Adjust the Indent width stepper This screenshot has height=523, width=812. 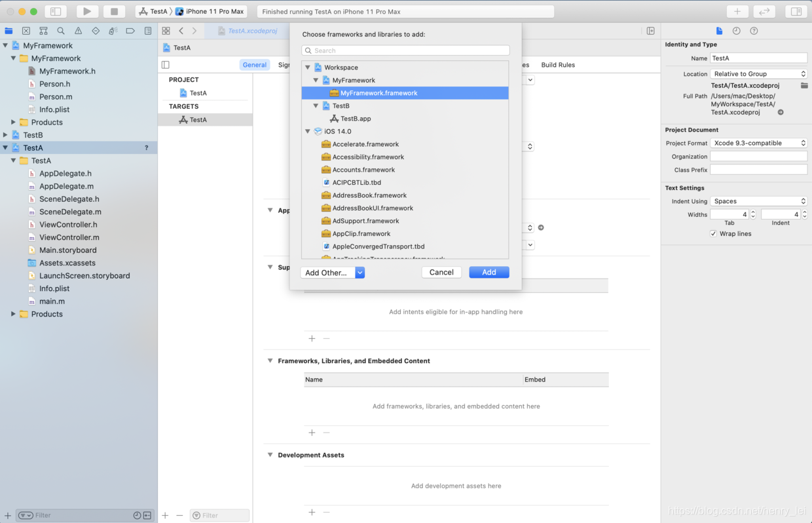(804, 214)
